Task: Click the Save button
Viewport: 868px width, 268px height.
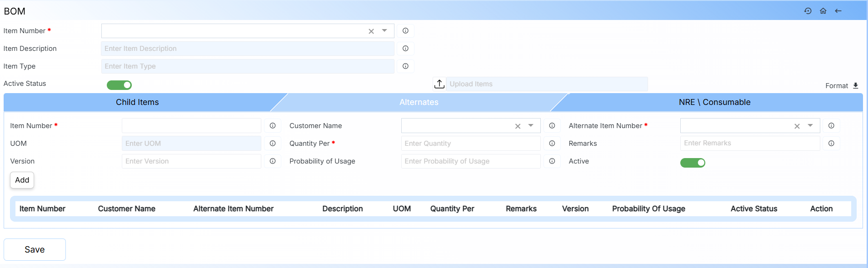Action: pyautogui.click(x=35, y=249)
